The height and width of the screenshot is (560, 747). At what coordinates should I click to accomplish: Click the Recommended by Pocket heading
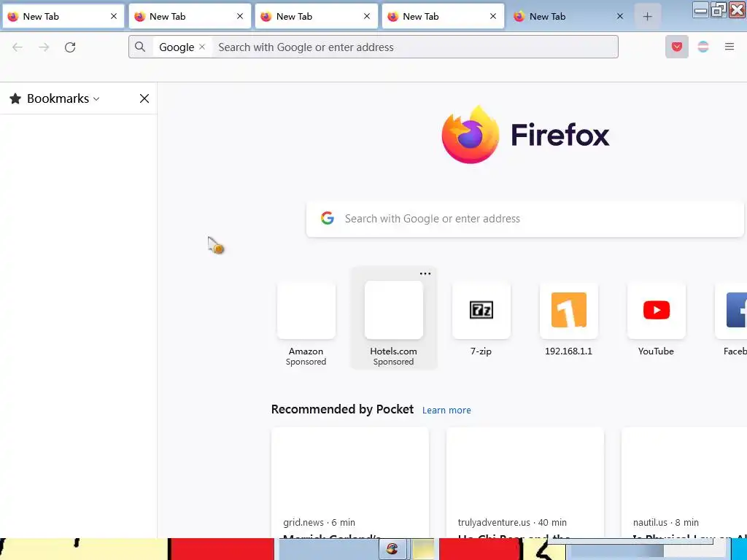pos(342,409)
